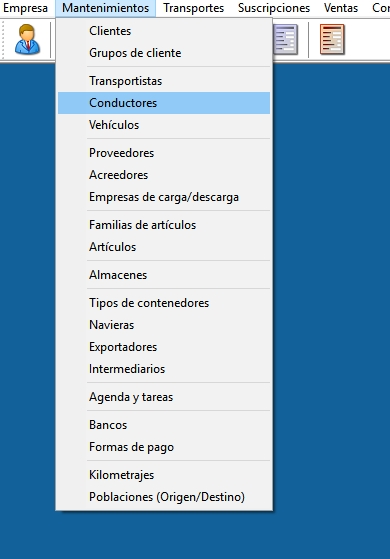Select Empresas de carga/descarga
Viewport: 390px width, 559px height.
point(164,197)
